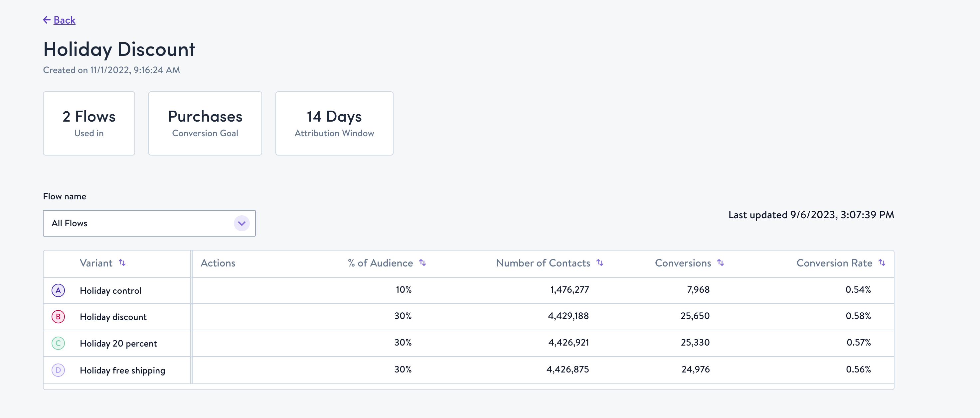Go back via the Back link
980x418 pixels.
64,20
